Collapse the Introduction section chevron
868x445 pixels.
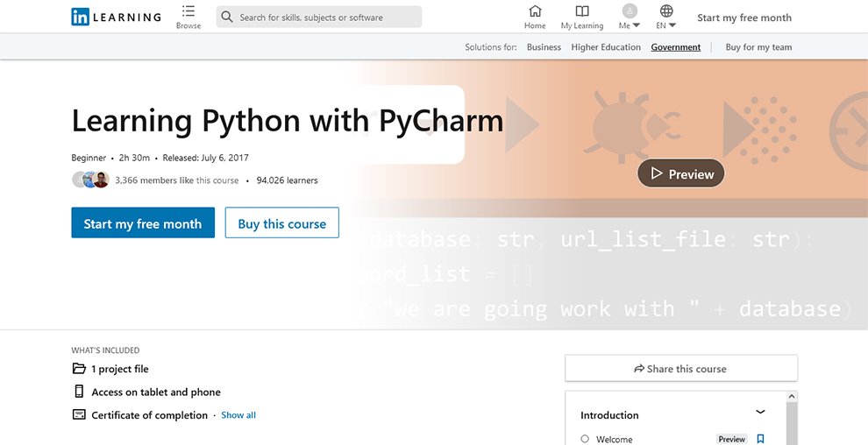pyautogui.click(x=761, y=412)
